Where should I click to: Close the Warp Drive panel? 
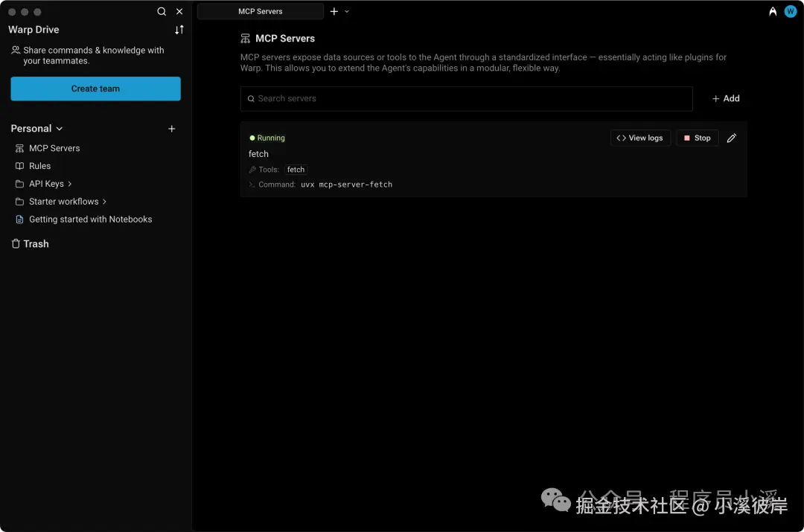tap(179, 11)
